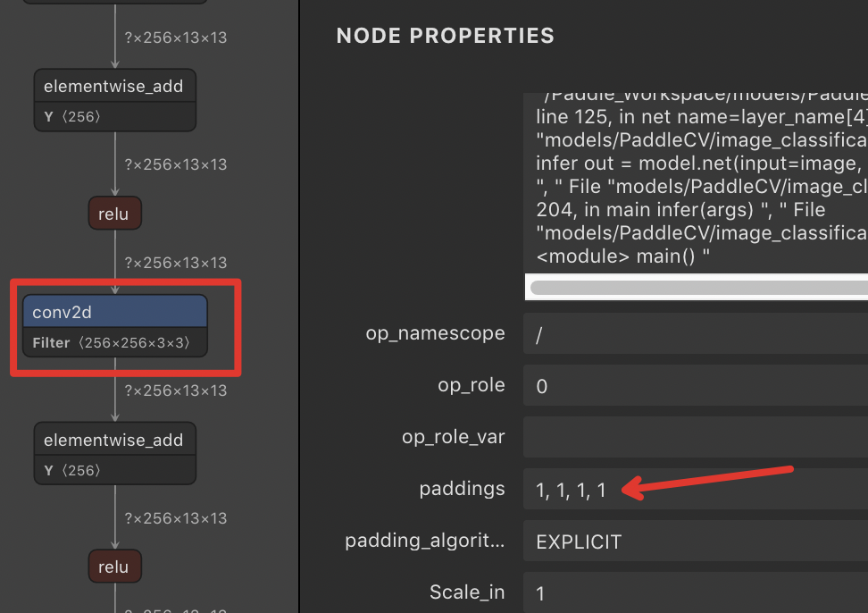Click the paddings property label
Image resolution: width=868 pixels, height=613 pixels.
463,489
